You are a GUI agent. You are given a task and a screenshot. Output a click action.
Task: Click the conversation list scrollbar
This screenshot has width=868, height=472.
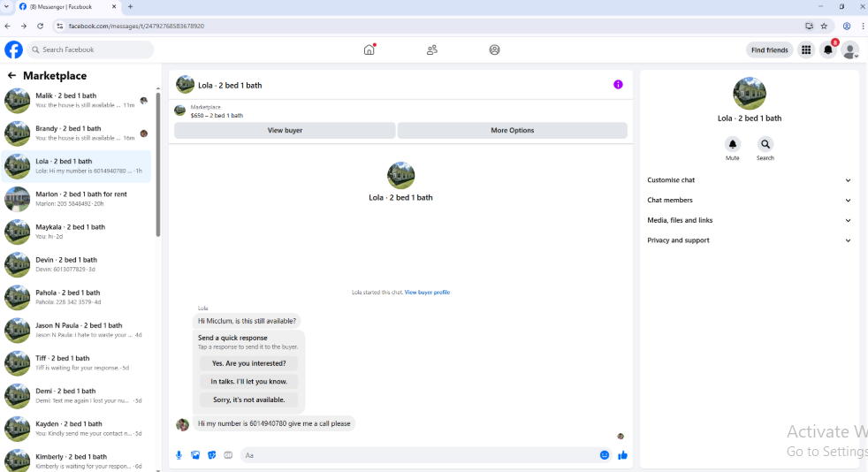tap(158, 165)
